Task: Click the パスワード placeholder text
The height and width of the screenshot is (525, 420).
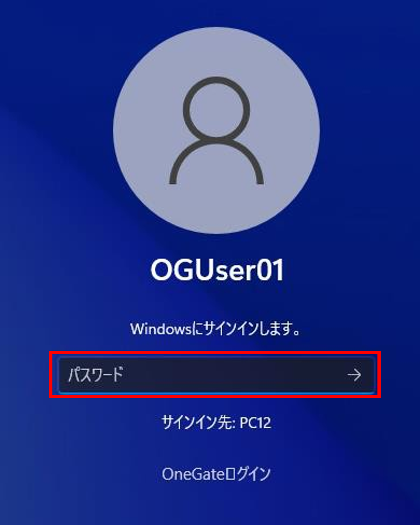Action: 95,374
